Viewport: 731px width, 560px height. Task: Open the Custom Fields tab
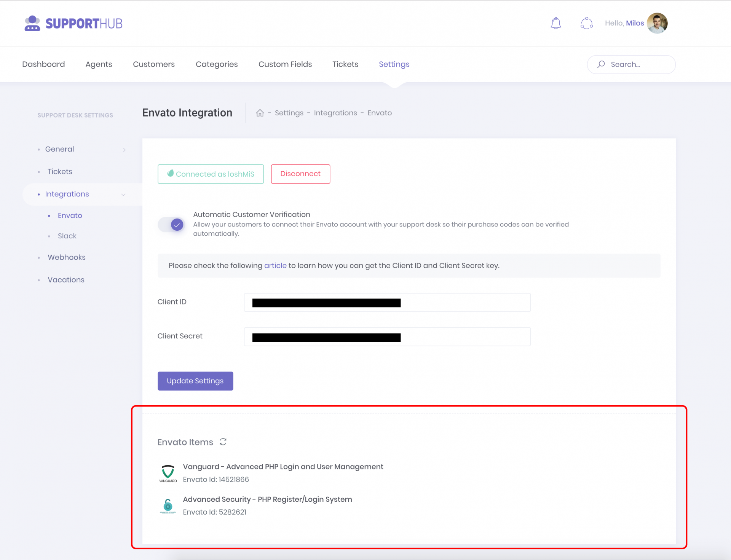click(285, 64)
